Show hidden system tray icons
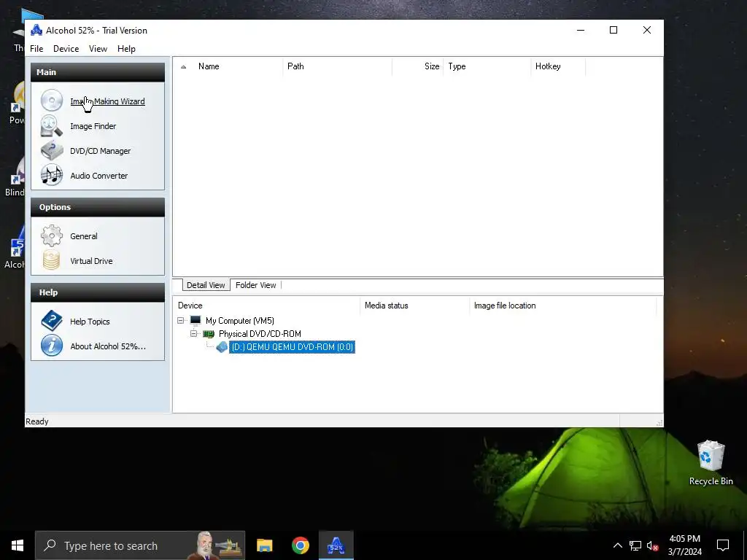747x560 pixels. coord(617,545)
